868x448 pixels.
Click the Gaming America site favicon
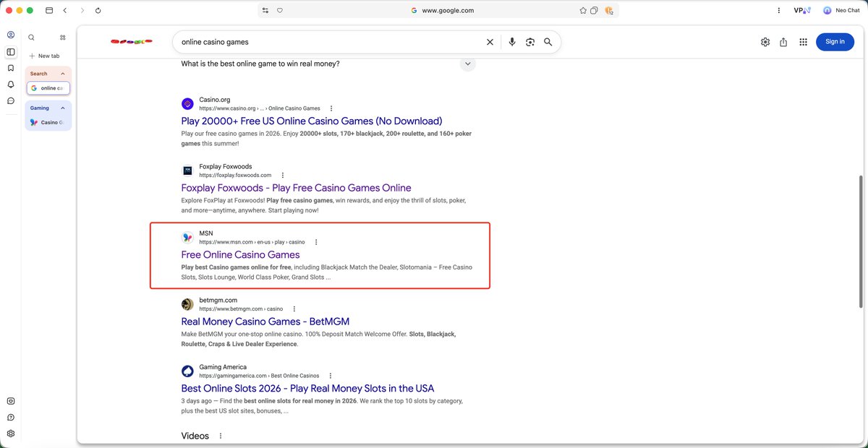[187, 371]
